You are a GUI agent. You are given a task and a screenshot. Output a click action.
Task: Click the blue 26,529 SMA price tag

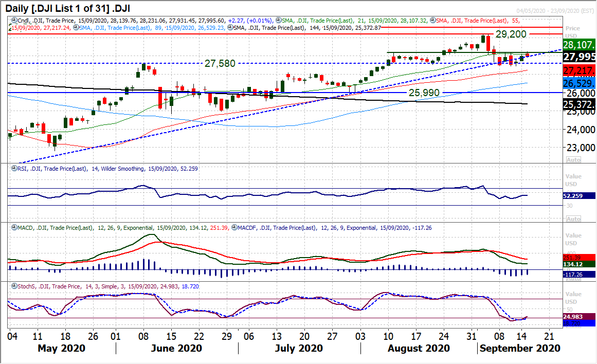[x=579, y=83]
